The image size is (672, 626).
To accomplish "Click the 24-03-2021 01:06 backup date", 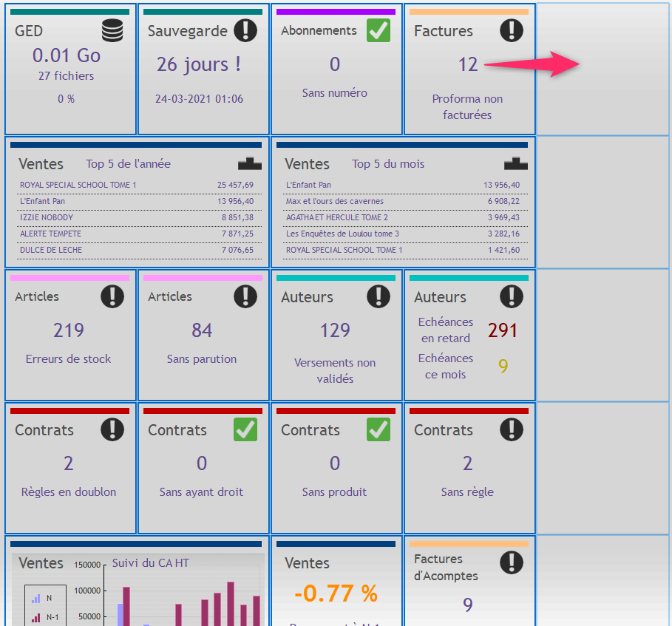I will click(x=199, y=99).
